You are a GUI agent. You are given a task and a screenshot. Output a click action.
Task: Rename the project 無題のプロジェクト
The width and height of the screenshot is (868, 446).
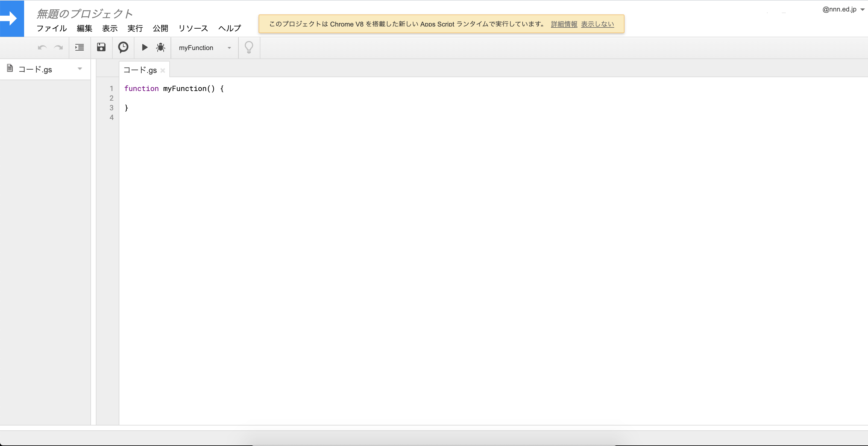coord(84,14)
